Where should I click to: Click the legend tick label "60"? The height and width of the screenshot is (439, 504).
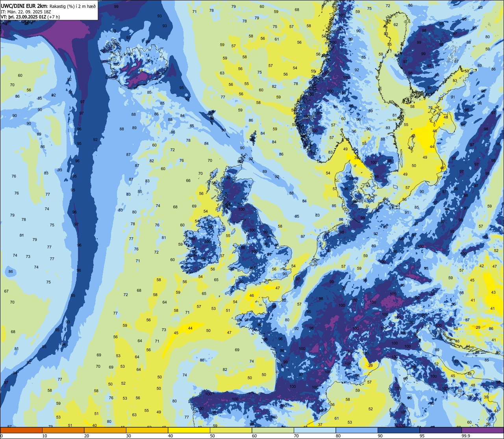[x=254, y=436]
